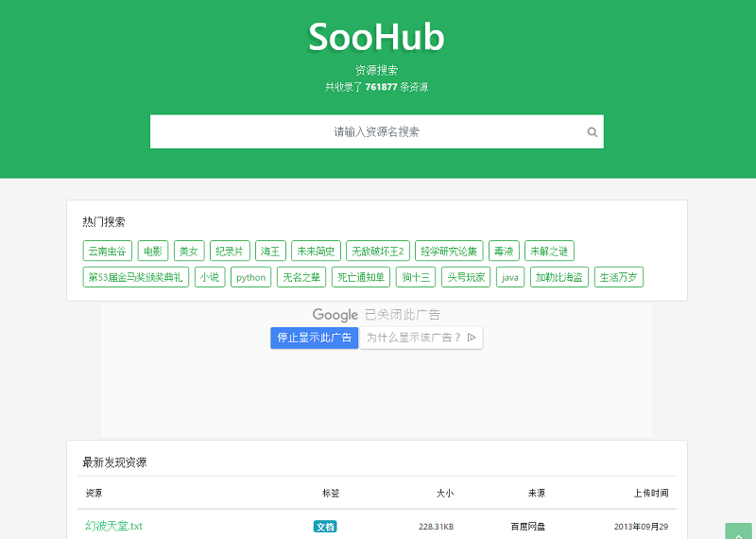Viewport: 756px width, 539px height.
Task: Select the 头号玩家 hot search tag
Action: [x=466, y=277]
